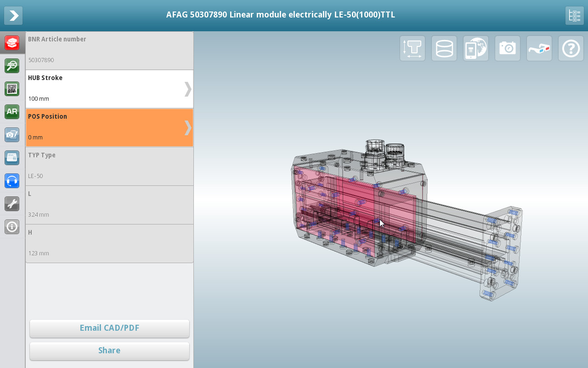The image size is (588, 368).
Task: Open the headset support icon
Action: 12,181
